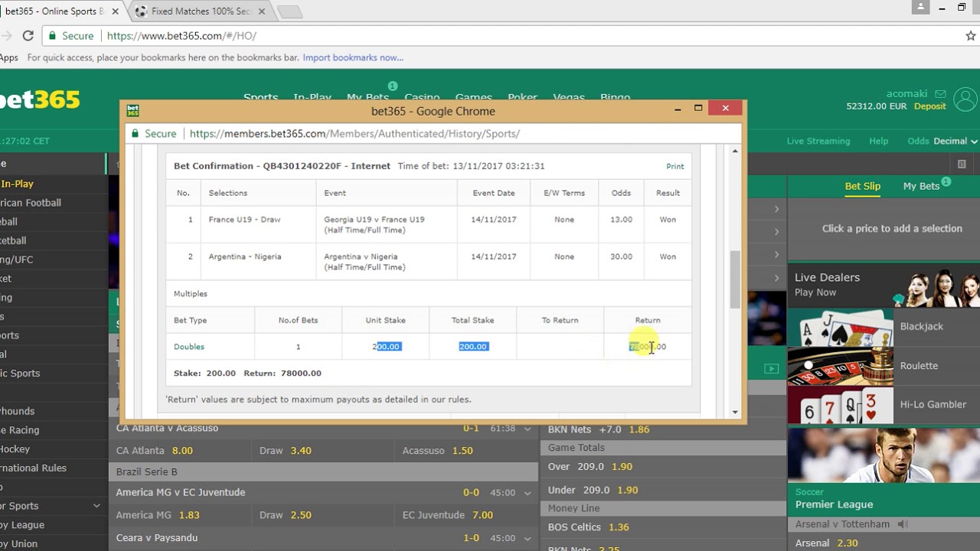Click the Deposit link
The width and height of the screenshot is (980, 551).
click(x=930, y=106)
